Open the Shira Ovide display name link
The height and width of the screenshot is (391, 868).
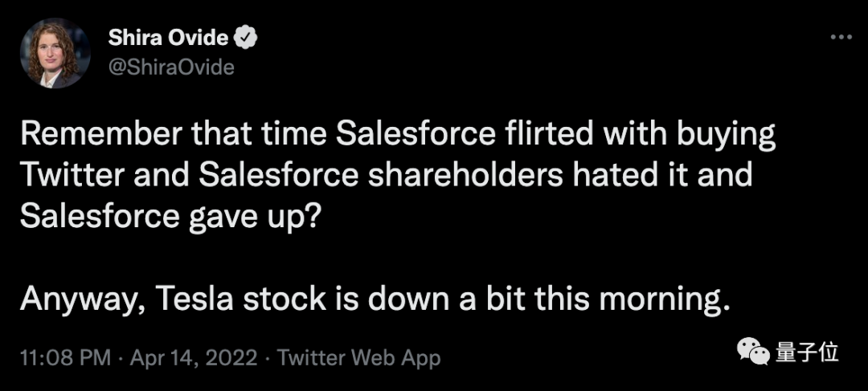pyautogui.click(x=170, y=38)
